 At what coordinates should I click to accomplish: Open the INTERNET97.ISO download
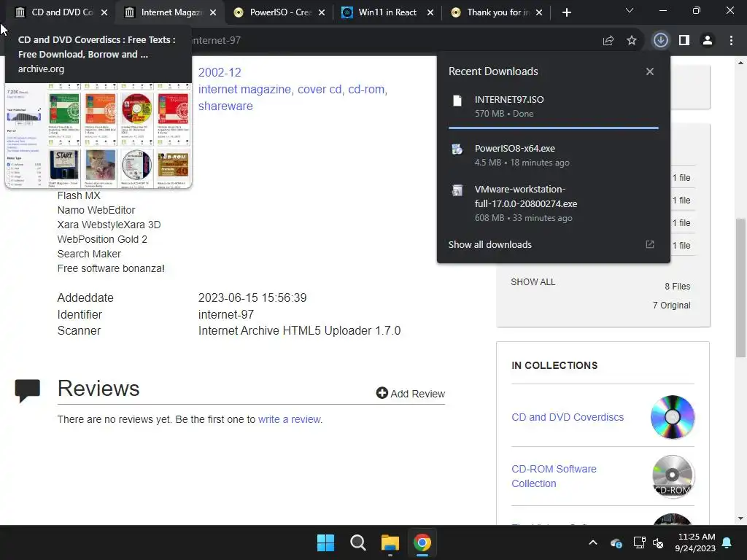554,106
